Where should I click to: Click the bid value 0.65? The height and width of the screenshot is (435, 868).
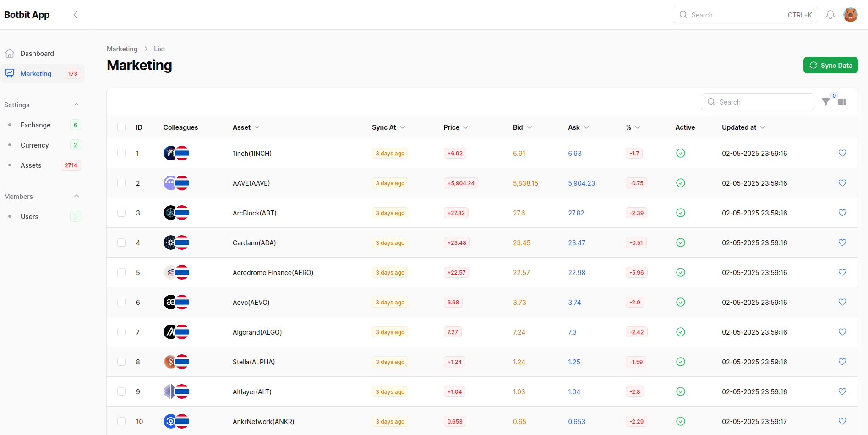tap(519, 421)
